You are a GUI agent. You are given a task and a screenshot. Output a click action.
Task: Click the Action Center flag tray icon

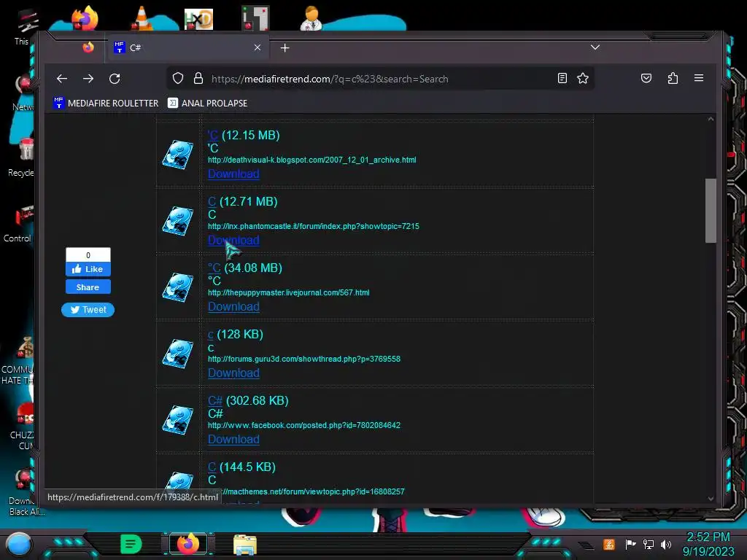pyautogui.click(x=630, y=544)
